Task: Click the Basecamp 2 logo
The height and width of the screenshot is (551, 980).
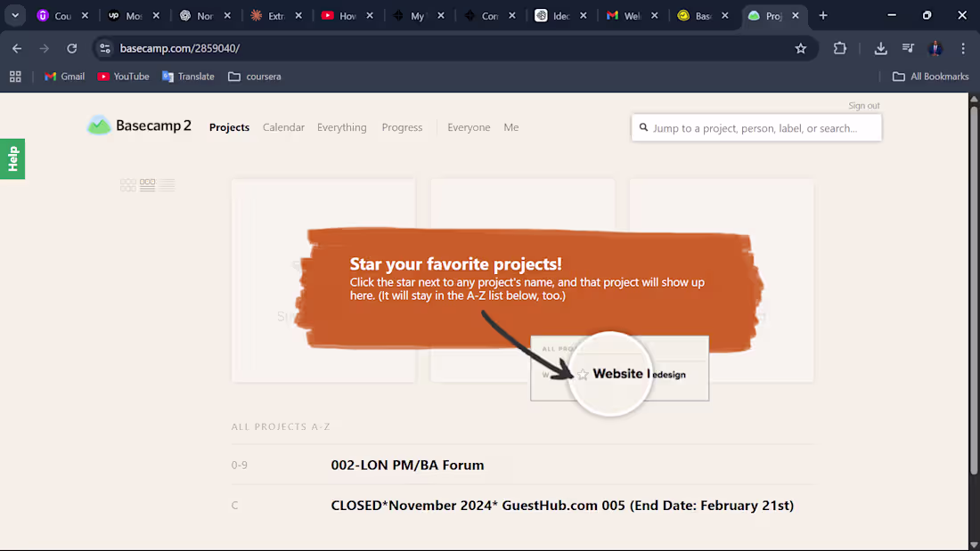Action: tap(139, 126)
